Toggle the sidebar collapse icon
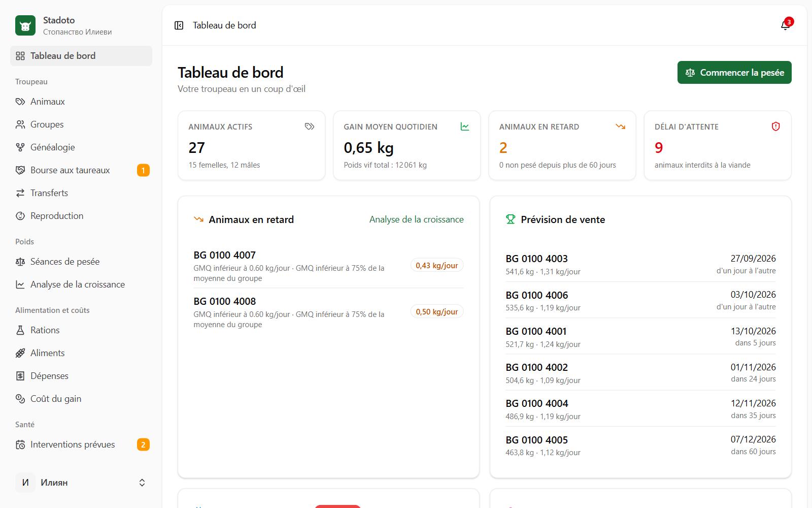This screenshot has height=508, width=812. pos(179,25)
